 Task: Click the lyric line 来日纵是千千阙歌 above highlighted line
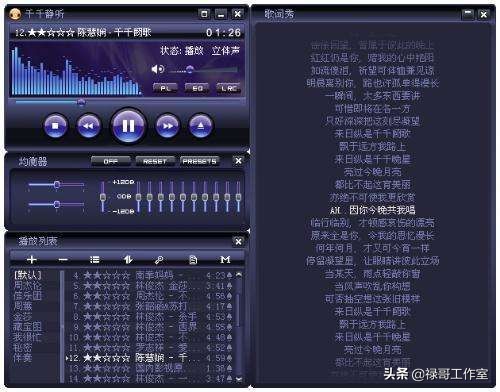[372, 134]
